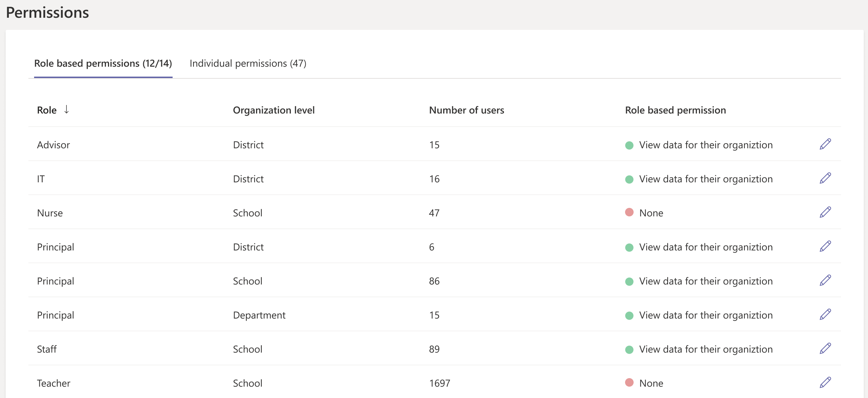
Task: Select the Staff role name
Action: coord(47,349)
